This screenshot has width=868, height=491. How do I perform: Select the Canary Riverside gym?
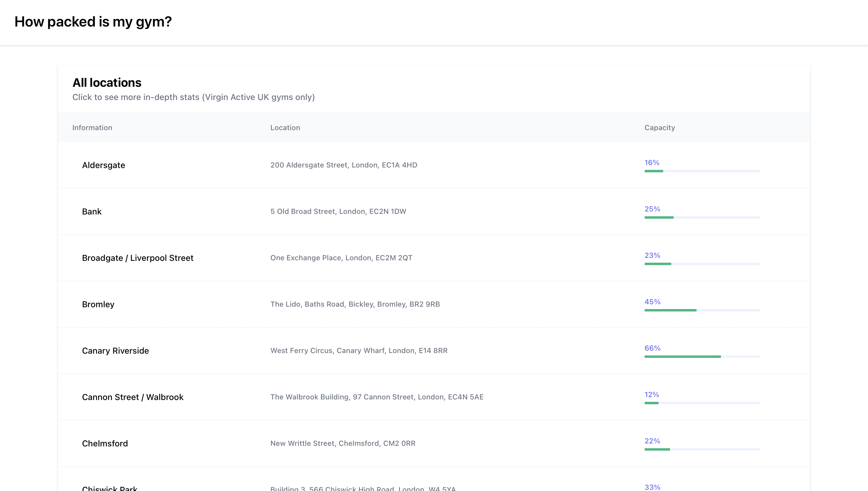coord(115,351)
